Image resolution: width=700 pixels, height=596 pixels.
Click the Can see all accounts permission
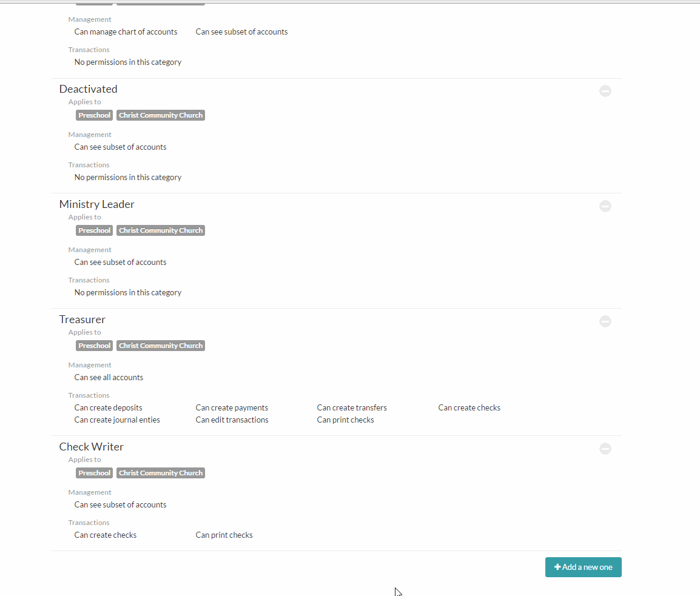109,377
